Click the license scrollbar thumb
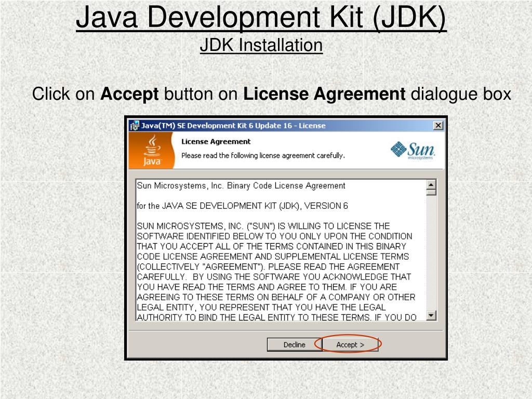 (431, 192)
